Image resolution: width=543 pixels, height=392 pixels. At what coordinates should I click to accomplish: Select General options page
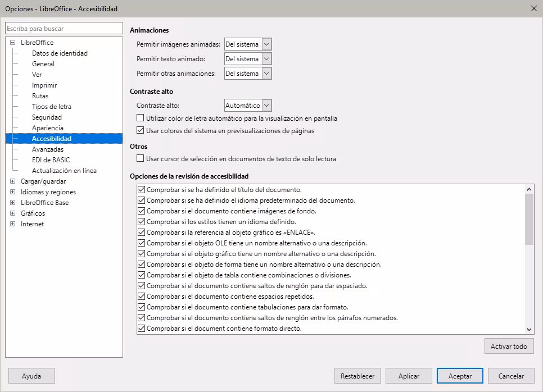(43, 64)
